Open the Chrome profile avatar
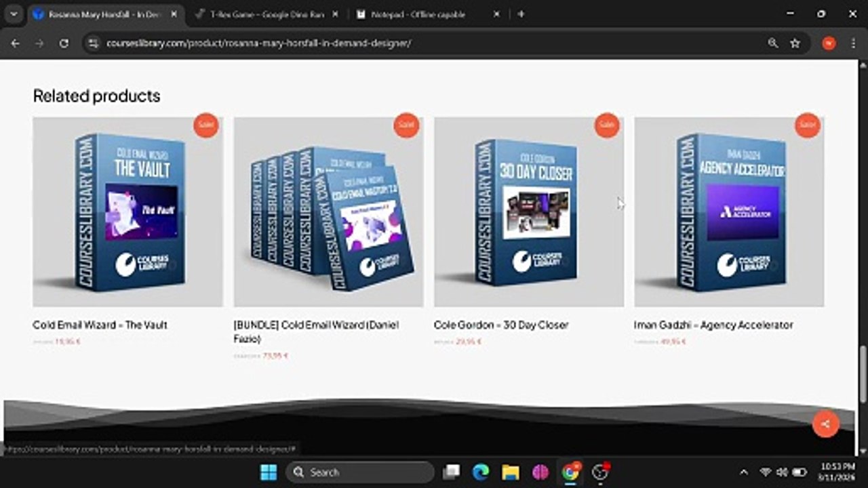868x488 pixels. (x=829, y=43)
